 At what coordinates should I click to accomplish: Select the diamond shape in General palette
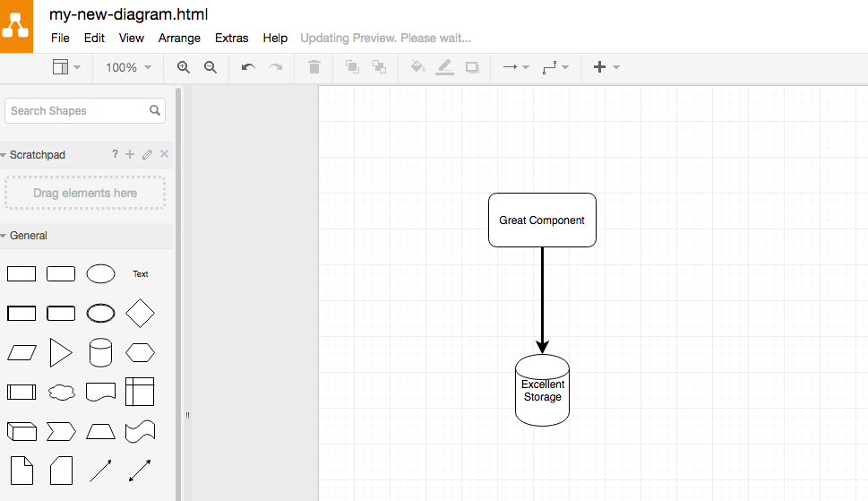(140, 313)
